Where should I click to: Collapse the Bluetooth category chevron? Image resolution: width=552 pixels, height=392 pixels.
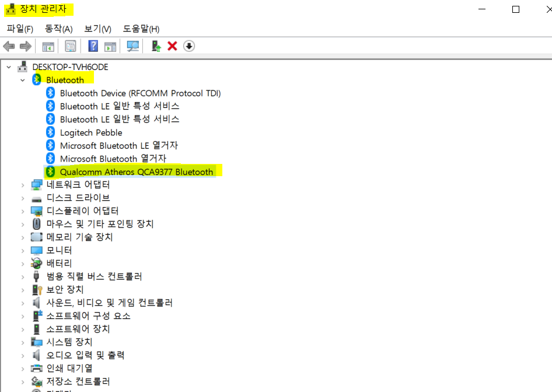23,80
